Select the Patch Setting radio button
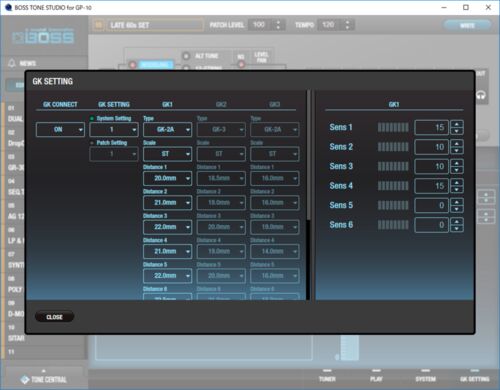The width and height of the screenshot is (500, 390). pyautogui.click(x=92, y=143)
